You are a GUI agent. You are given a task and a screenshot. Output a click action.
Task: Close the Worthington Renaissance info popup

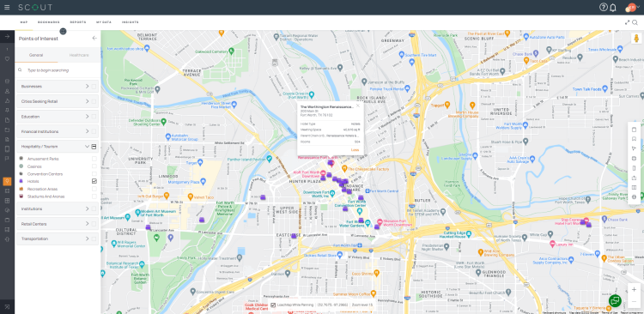(358, 106)
